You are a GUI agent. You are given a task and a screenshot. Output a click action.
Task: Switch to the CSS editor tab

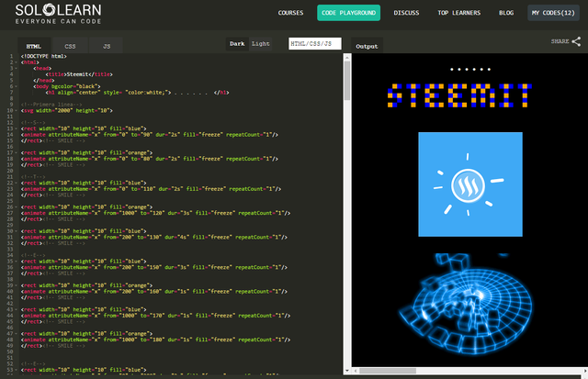click(70, 46)
